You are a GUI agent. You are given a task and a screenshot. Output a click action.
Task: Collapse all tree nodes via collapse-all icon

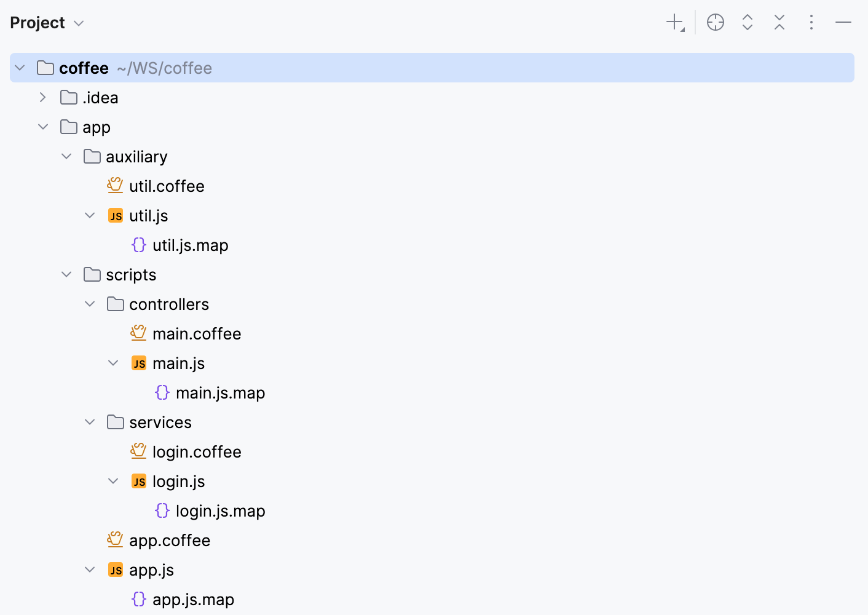(x=779, y=22)
